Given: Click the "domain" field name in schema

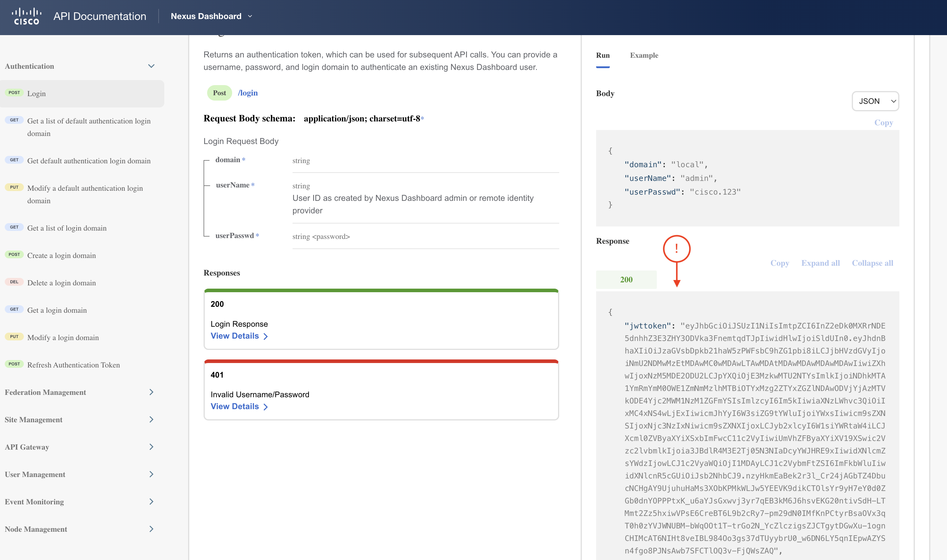Looking at the screenshot, I should coord(228,159).
